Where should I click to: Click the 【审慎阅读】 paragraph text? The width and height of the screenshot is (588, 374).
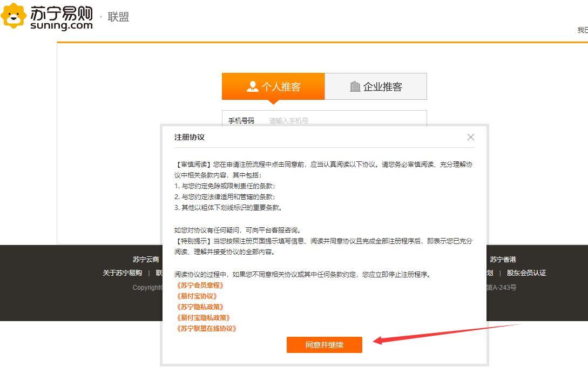coord(324,170)
